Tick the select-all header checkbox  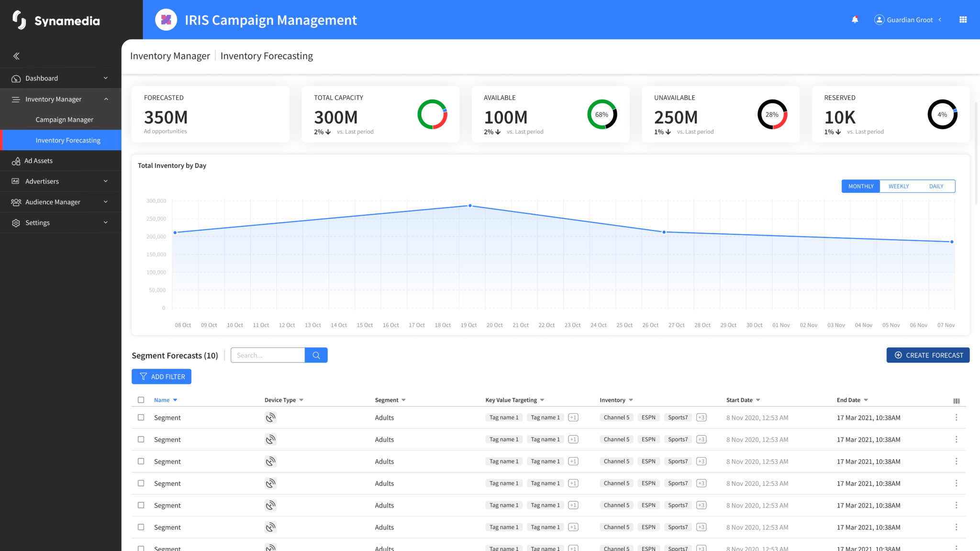[x=141, y=400]
